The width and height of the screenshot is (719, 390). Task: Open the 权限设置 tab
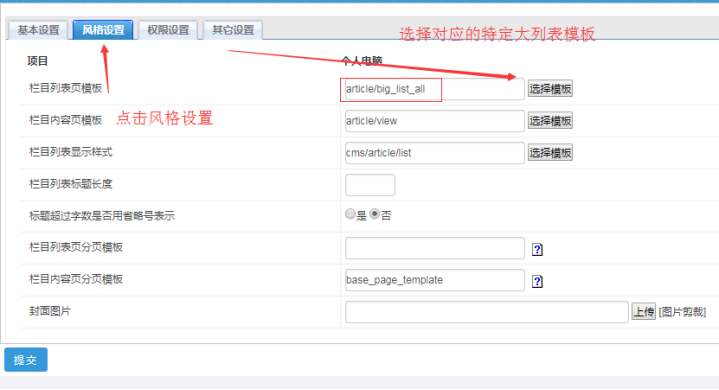[168, 30]
